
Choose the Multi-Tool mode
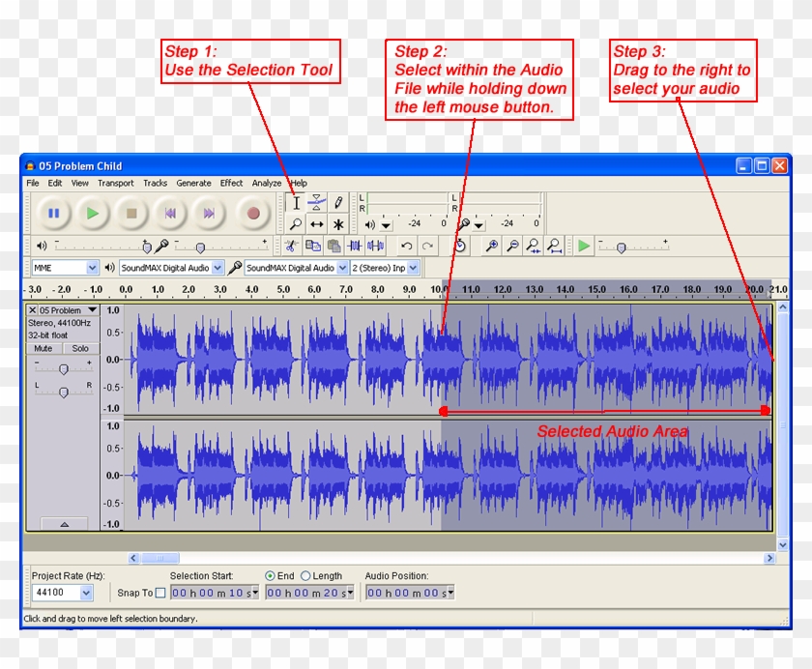[x=337, y=224]
